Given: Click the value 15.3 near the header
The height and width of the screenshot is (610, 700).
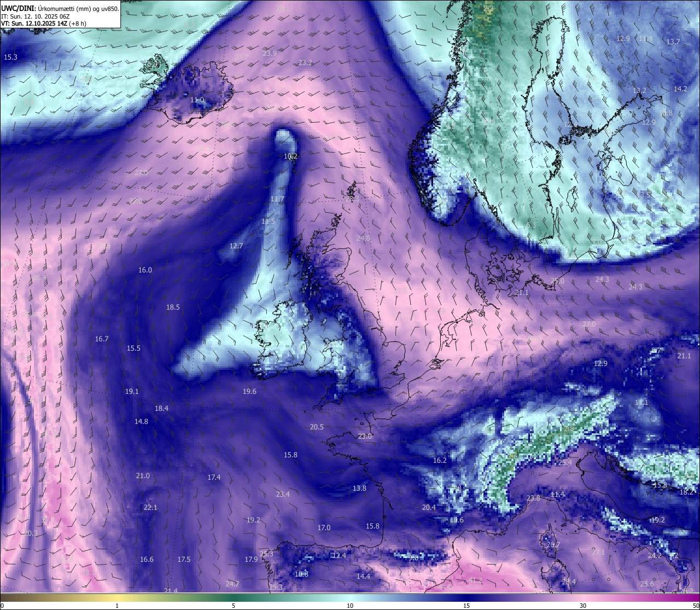Looking at the screenshot, I should 10,57.
